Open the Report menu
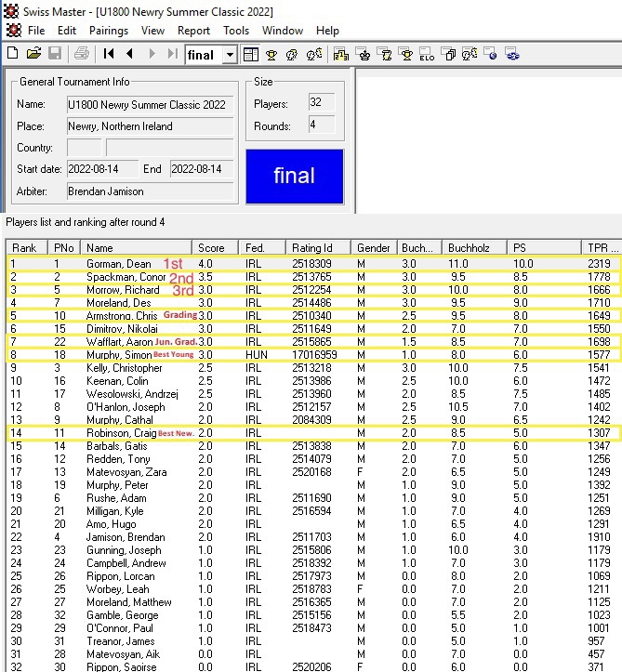The height and width of the screenshot is (672, 622). pos(193,31)
